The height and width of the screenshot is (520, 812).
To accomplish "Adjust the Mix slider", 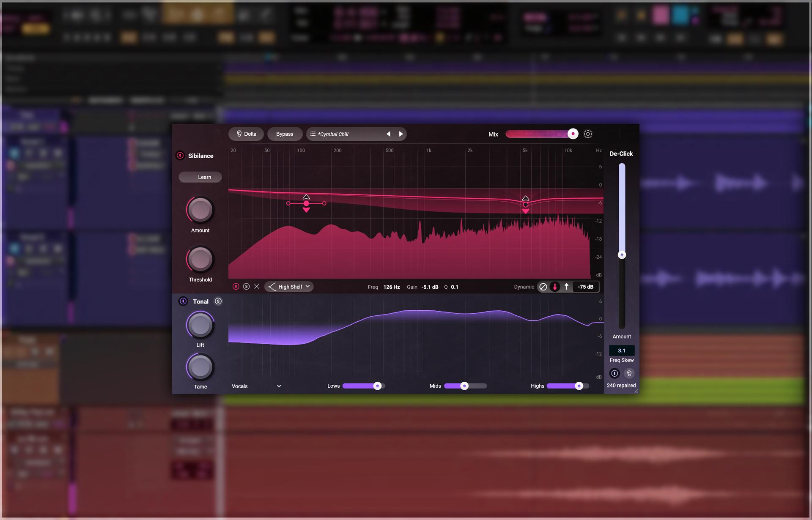I will tap(542, 134).
